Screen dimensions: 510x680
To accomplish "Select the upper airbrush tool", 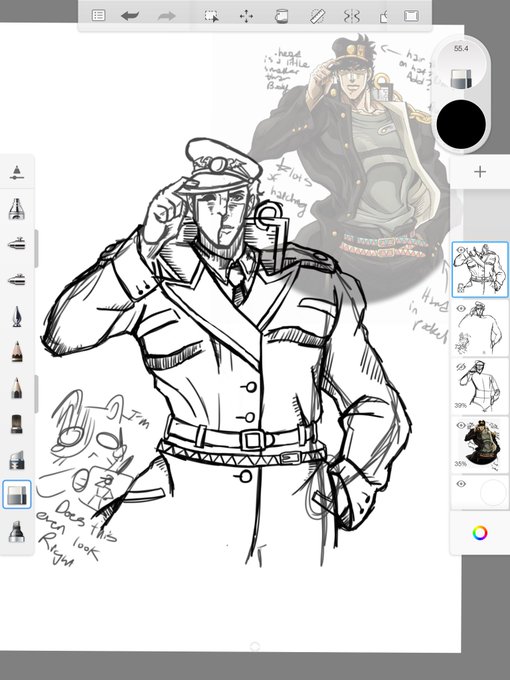I will pos(16,244).
